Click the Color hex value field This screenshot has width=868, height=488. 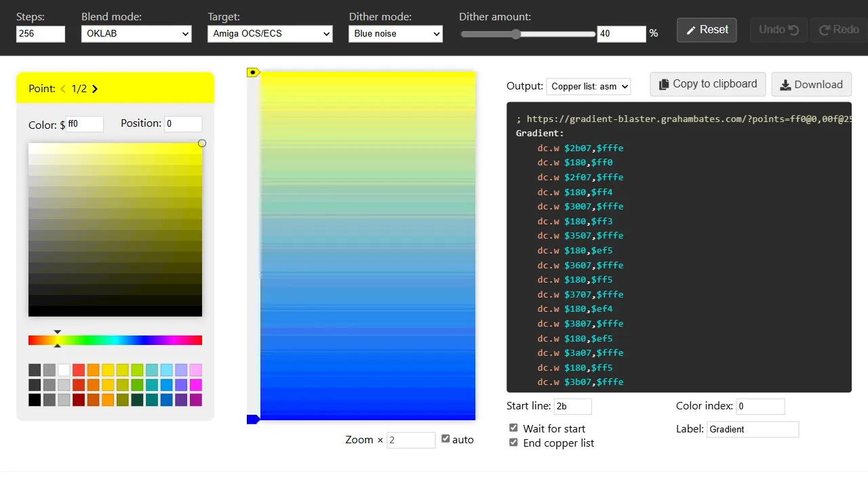(85, 124)
